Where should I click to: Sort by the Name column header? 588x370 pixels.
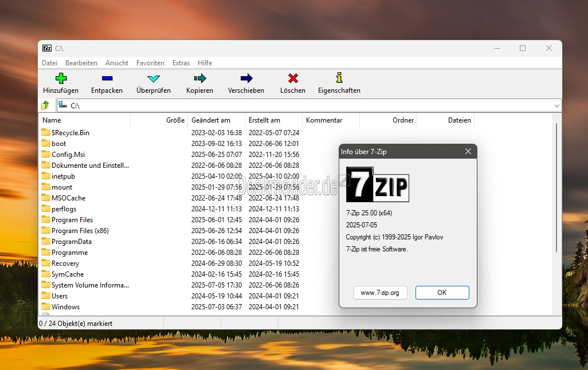85,120
